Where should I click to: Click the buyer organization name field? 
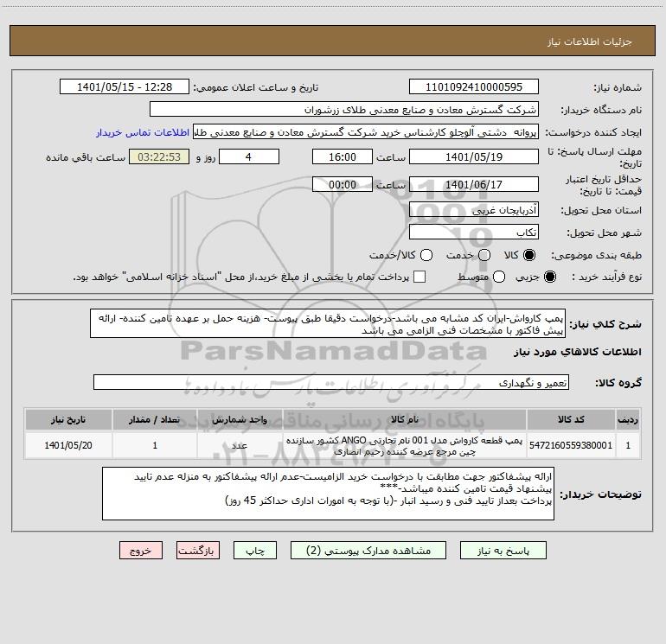[344, 110]
